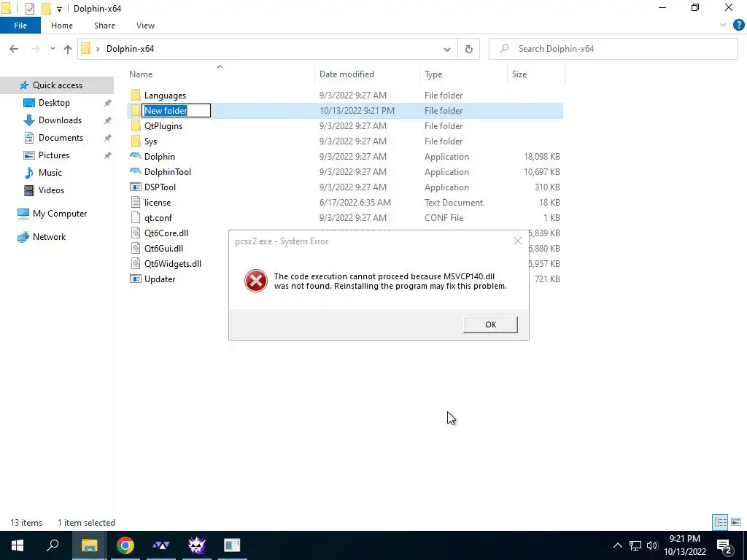Sort by Name column header
This screenshot has height=560, width=747.
click(x=220, y=74)
